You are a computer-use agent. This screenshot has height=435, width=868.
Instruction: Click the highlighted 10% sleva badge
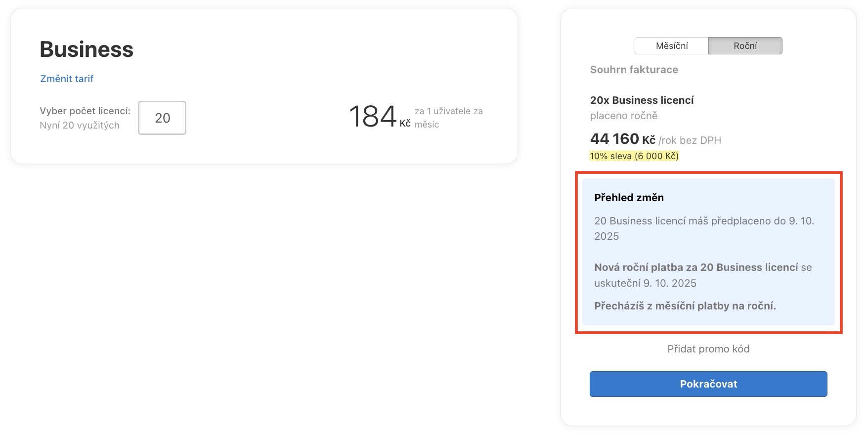point(634,156)
